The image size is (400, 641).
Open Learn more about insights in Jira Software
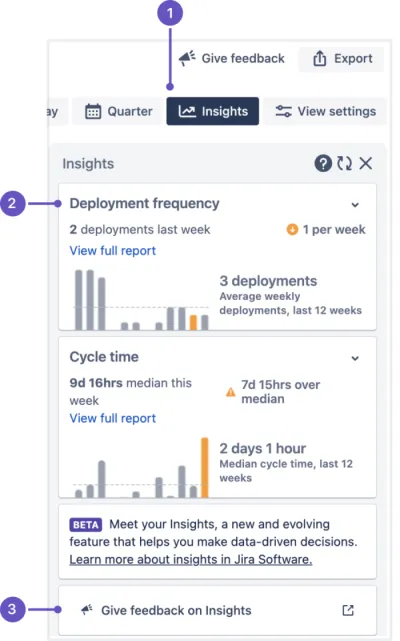pyautogui.click(x=191, y=559)
